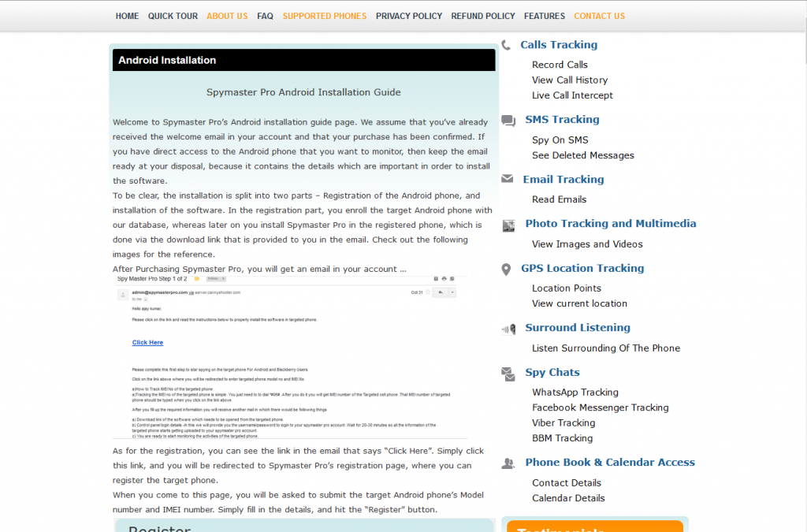Open Listen Surrounding Of The Phone
The height and width of the screenshot is (532, 807).
[x=606, y=348]
